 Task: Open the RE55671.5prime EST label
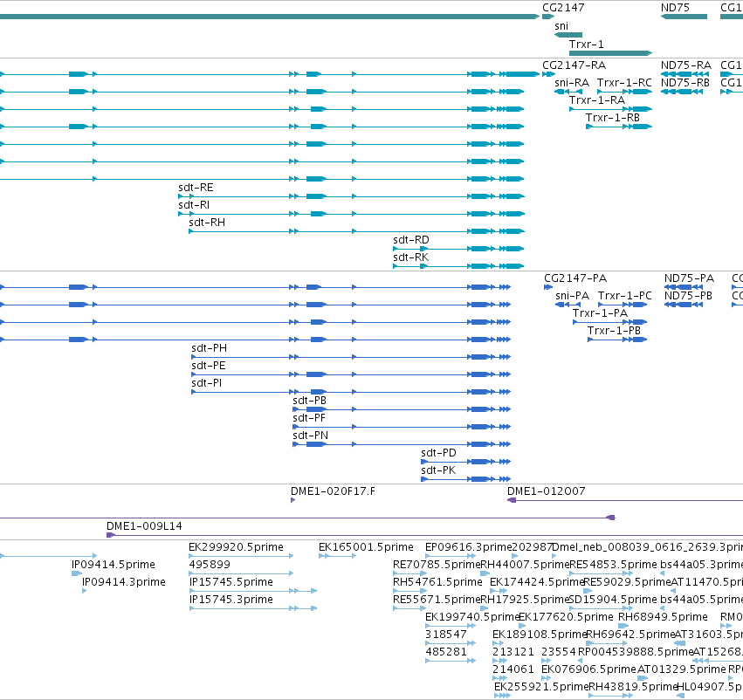437,599
